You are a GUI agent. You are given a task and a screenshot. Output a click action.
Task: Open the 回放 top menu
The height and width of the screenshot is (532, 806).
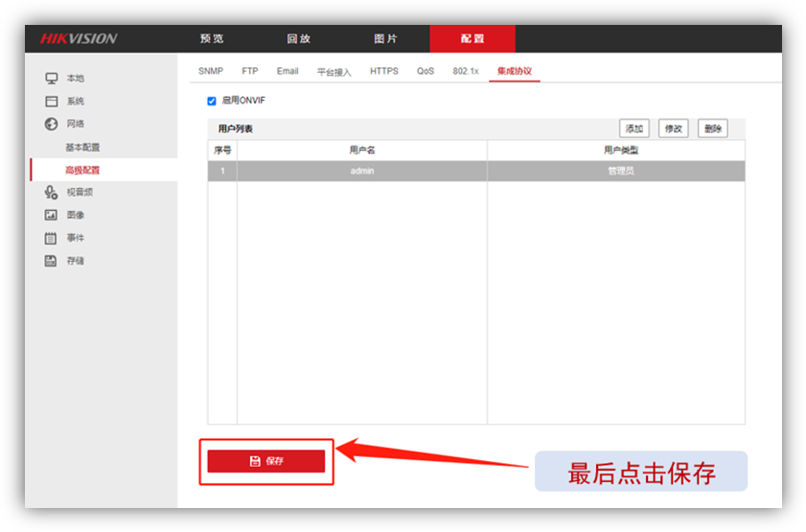tap(299, 38)
